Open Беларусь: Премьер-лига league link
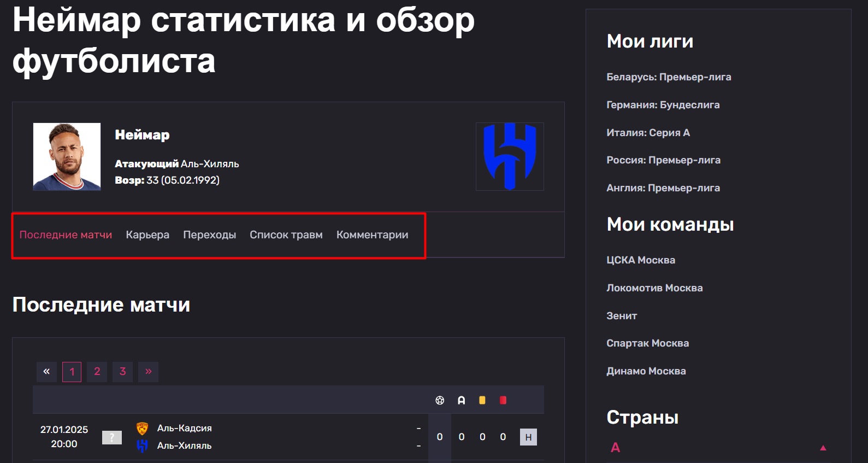This screenshot has width=868, height=463. [669, 77]
